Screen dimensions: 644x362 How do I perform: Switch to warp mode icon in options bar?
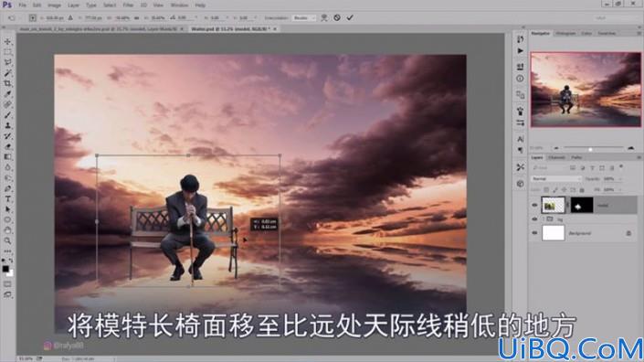point(324,17)
